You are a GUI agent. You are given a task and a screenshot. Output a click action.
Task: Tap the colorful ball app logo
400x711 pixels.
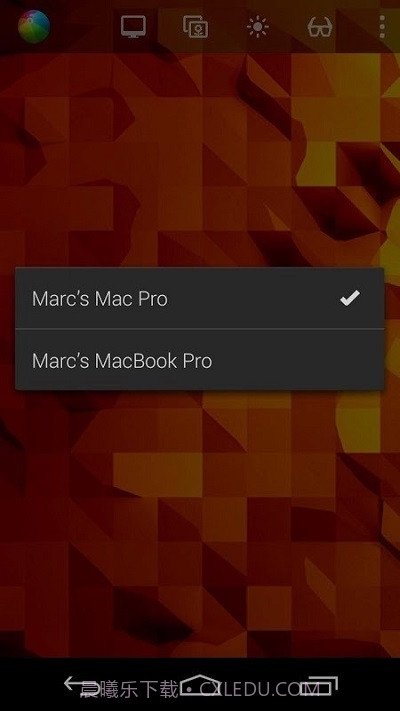click(x=34, y=27)
